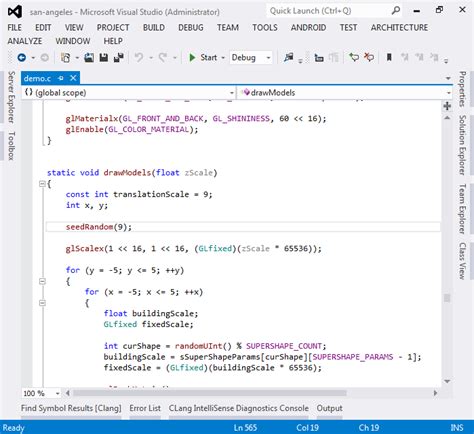Open the Output tab

(x=329, y=408)
